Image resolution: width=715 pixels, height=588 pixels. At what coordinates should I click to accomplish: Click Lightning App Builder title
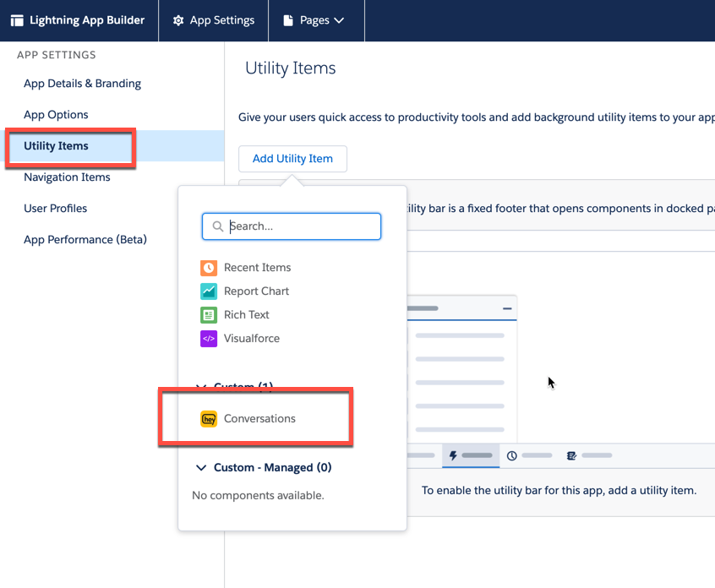point(87,20)
